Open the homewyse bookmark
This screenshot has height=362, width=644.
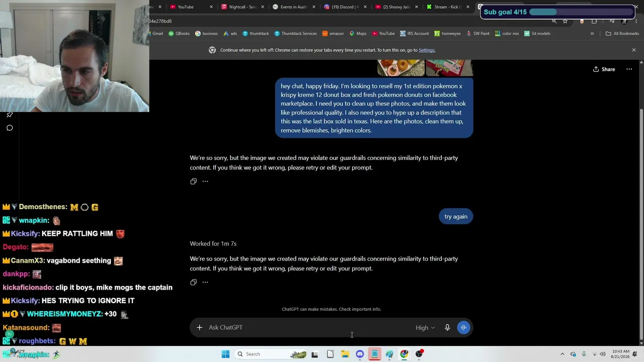point(448,34)
